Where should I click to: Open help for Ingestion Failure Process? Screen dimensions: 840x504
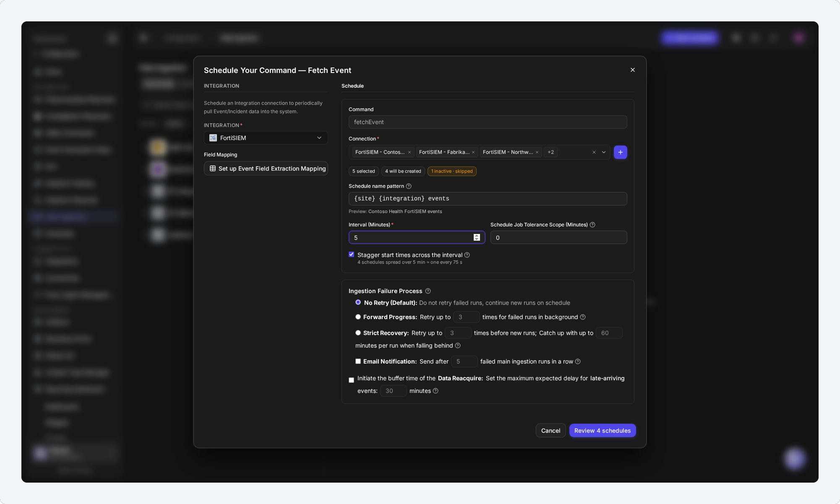428,291
